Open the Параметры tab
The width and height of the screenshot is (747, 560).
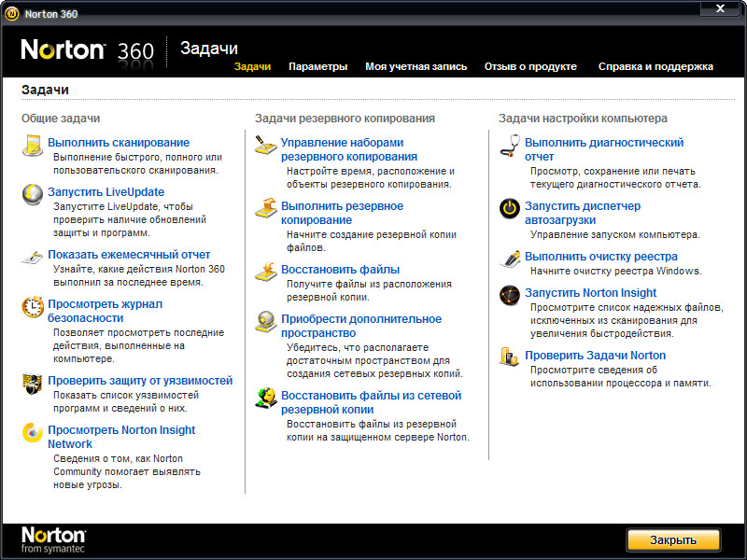[x=317, y=66]
